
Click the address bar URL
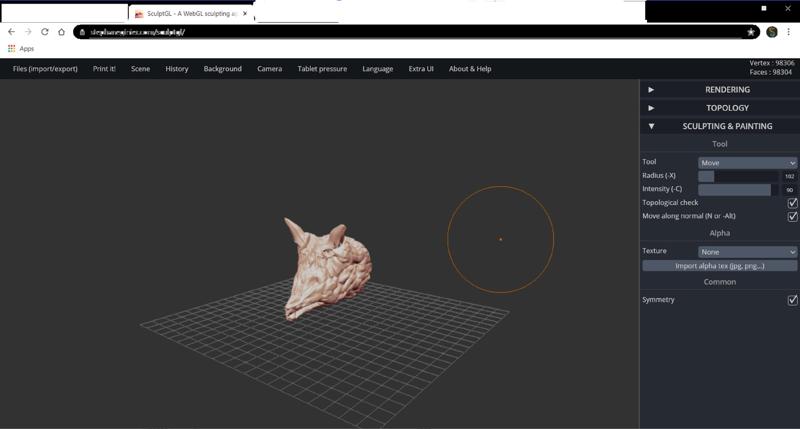[x=137, y=32]
